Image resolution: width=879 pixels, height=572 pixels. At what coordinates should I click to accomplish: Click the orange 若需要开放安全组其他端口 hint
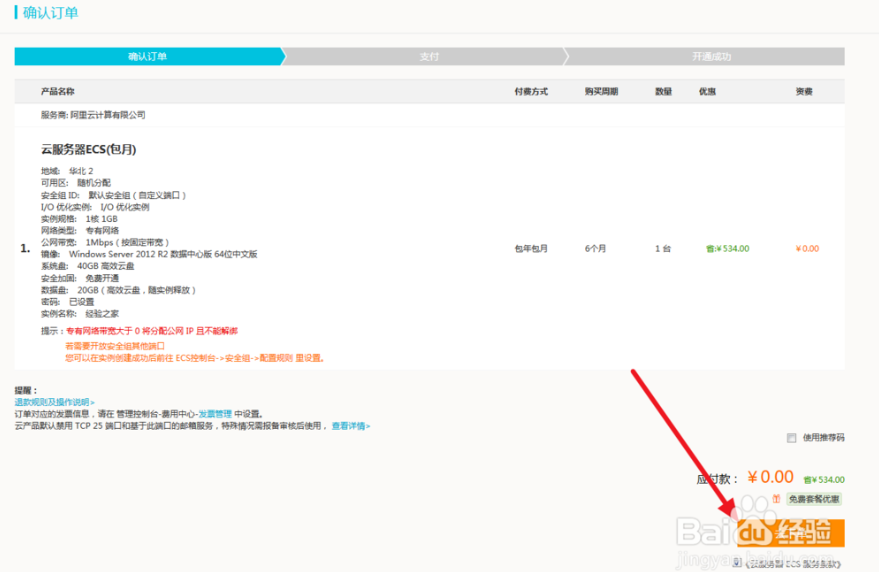point(115,346)
